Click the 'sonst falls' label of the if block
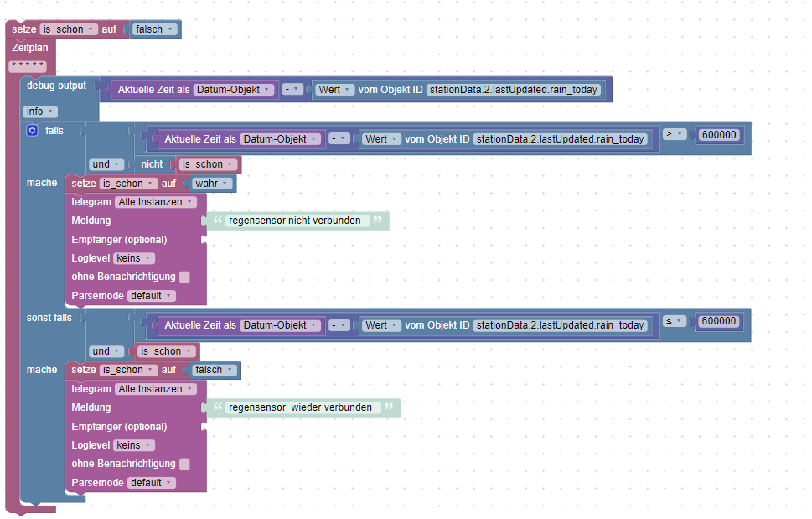The image size is (812, 519). point(49,318)
